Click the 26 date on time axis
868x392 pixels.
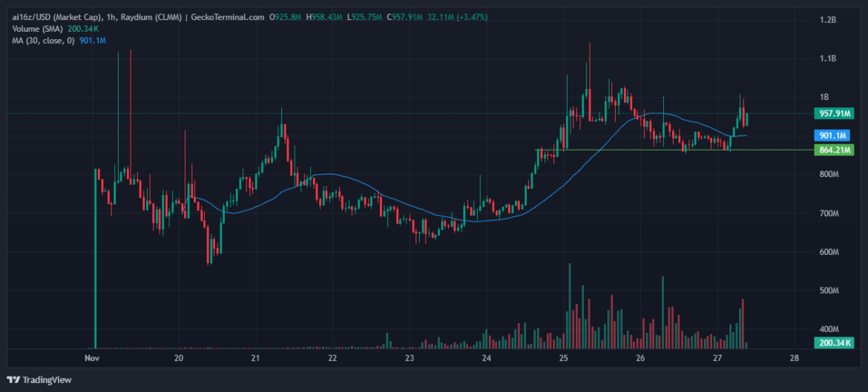(x=641, y=358)
